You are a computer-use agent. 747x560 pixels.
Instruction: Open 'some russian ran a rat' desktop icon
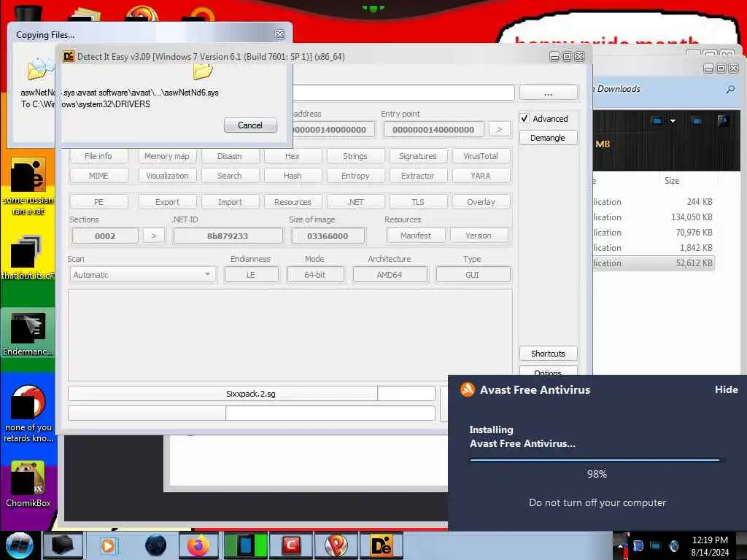click(x=28, y=187)
